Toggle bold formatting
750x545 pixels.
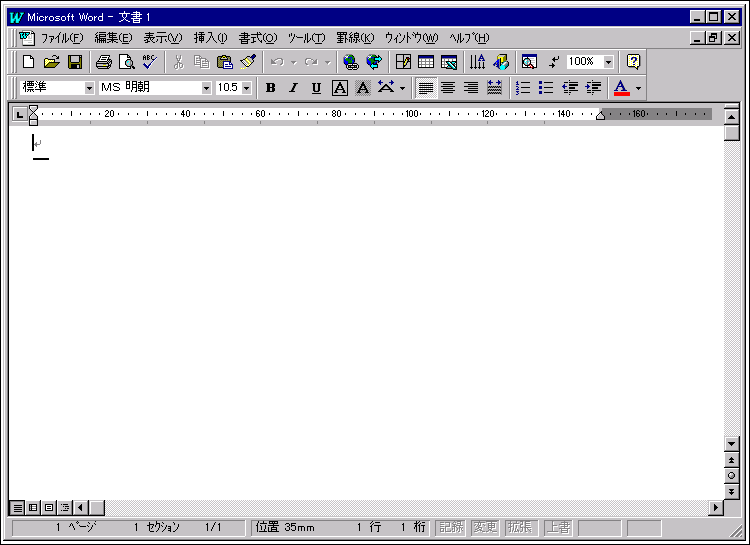click(x=270, y=88)
